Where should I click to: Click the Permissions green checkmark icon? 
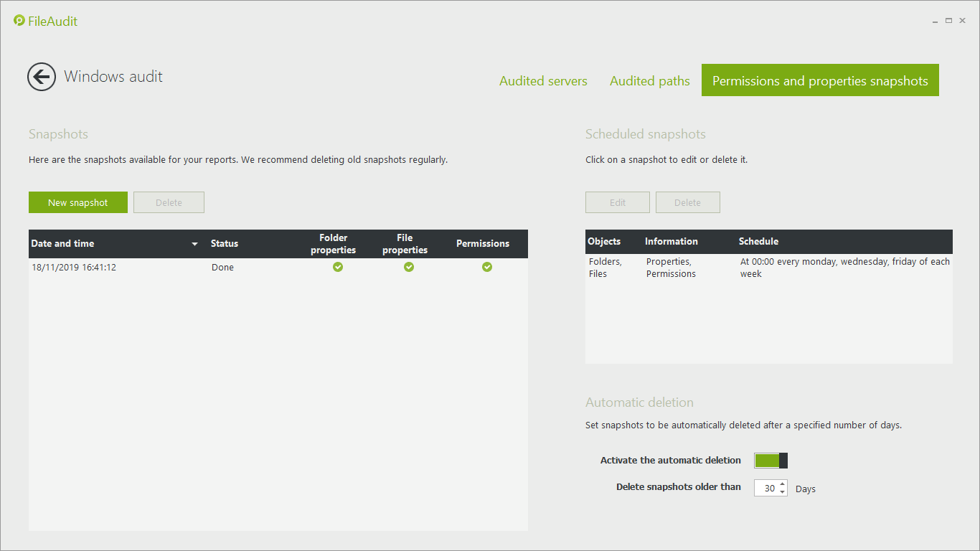coord(487,267)
